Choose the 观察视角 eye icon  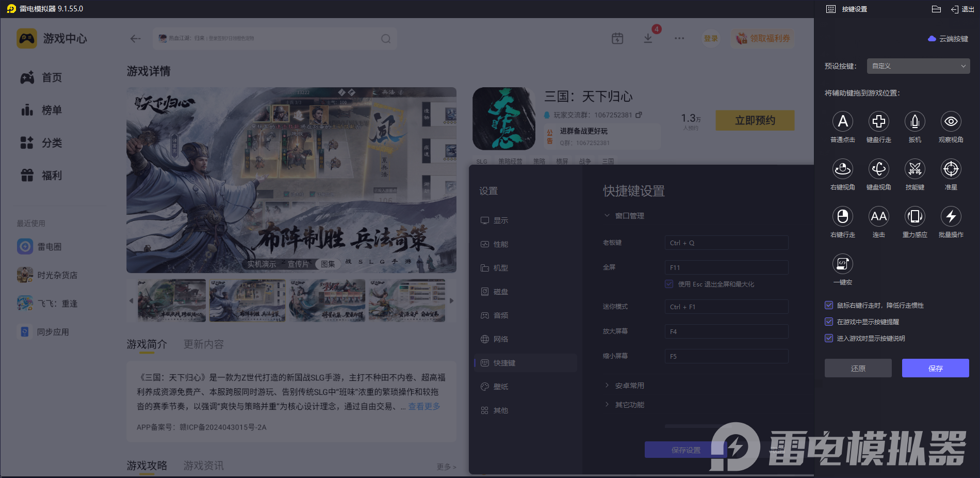tap(951, 122)
